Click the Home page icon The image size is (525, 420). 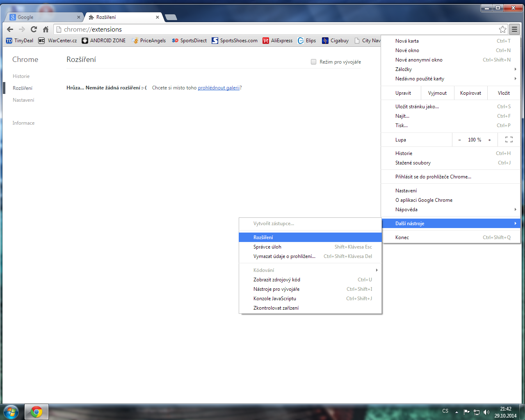tap(46, 29)
